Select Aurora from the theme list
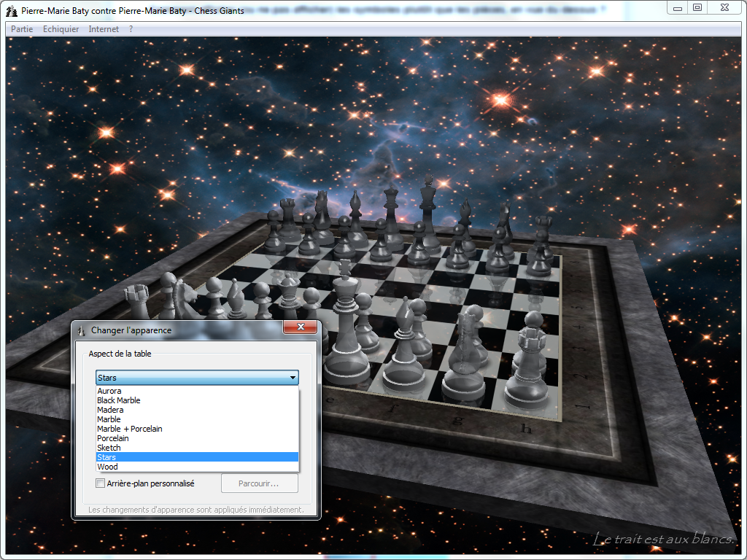 pyautogui.click(x=109, y=391)
